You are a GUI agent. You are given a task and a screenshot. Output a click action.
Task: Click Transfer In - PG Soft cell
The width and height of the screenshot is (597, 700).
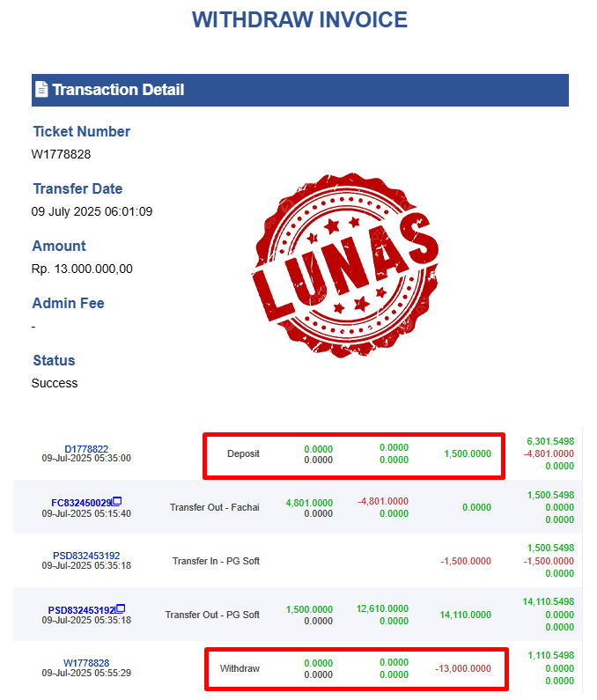pos(216,561)
